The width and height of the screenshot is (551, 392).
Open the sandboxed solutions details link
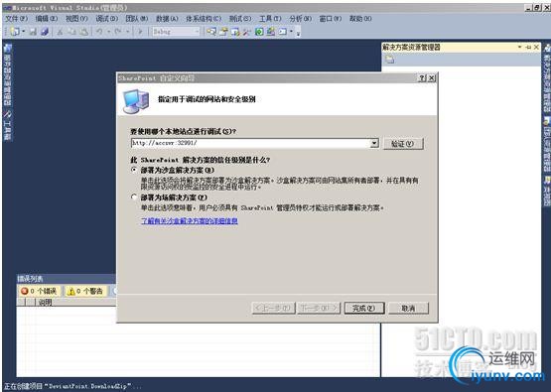(190, 221)
